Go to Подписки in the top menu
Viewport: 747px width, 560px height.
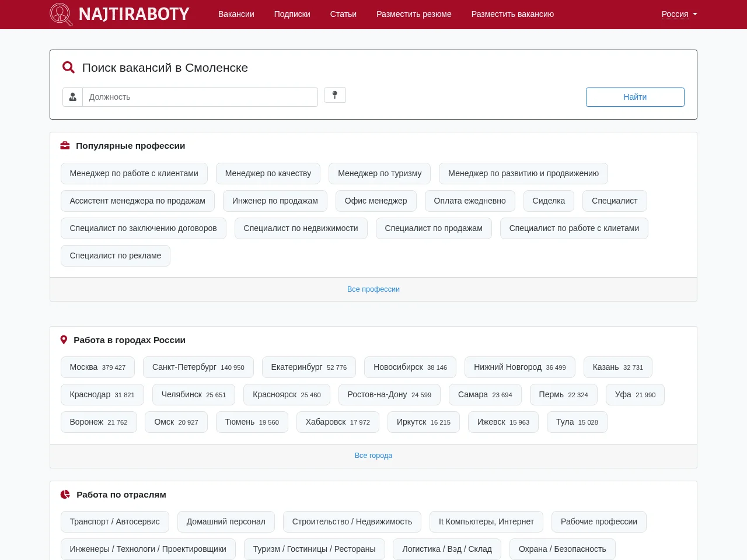pos(292,14)
